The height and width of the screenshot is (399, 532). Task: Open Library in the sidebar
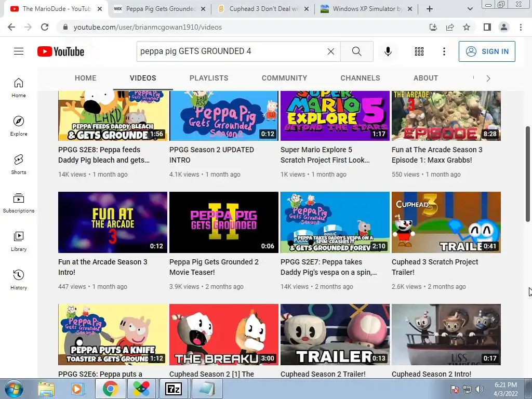tap(19, 241)
